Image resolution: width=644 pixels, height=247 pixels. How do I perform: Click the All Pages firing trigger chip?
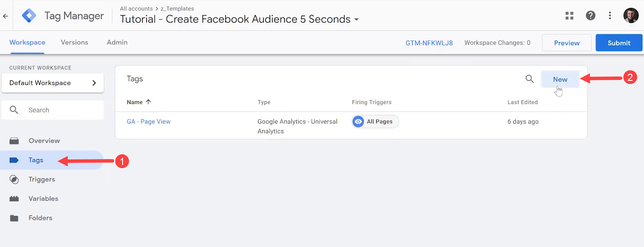point(375,121)
